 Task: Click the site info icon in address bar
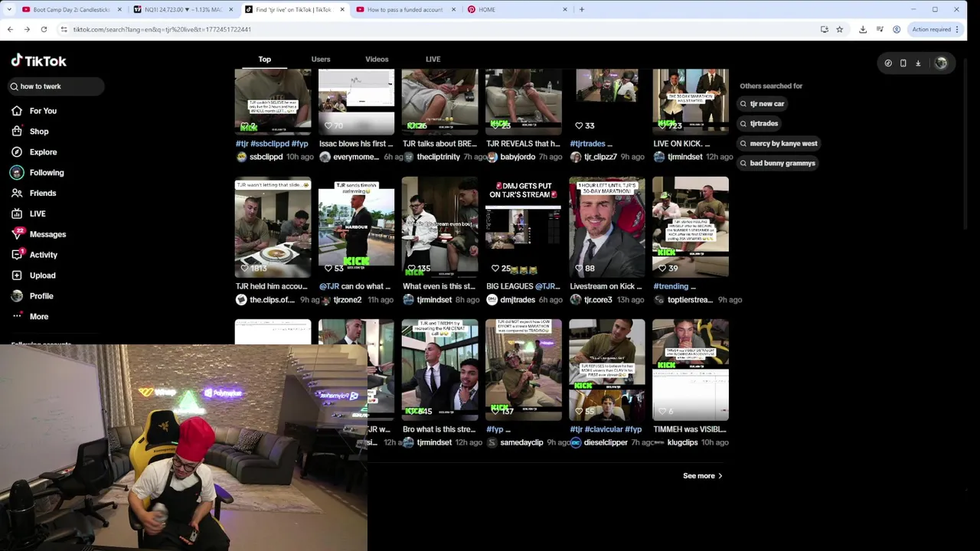(64, 29)
